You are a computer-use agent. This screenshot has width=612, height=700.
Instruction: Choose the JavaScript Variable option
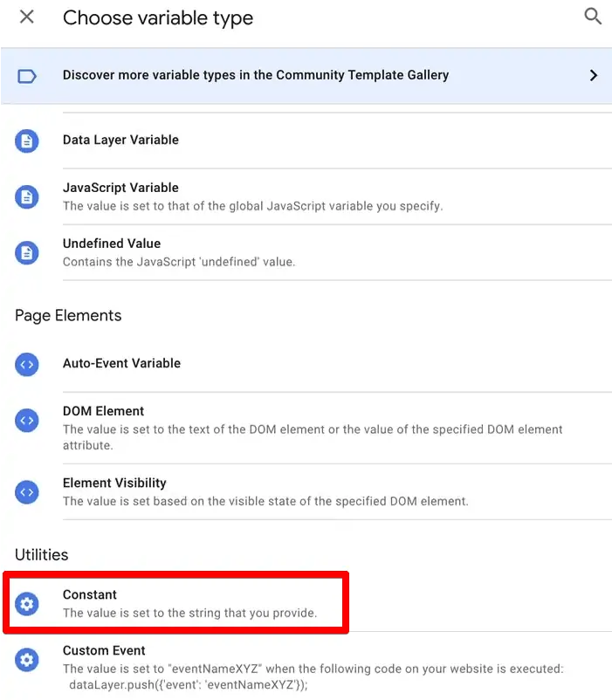click(120, 188)
